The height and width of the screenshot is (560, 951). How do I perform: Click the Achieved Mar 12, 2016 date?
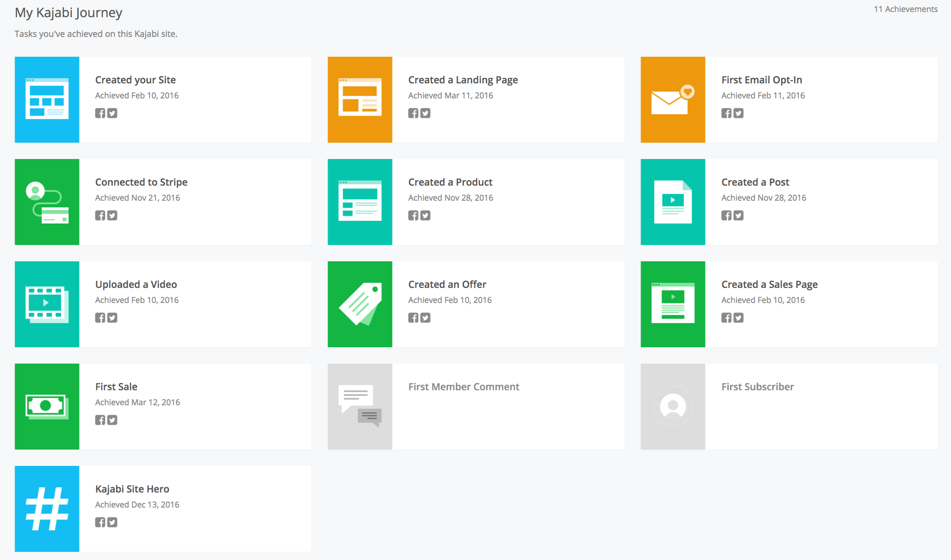coord(138,402)
